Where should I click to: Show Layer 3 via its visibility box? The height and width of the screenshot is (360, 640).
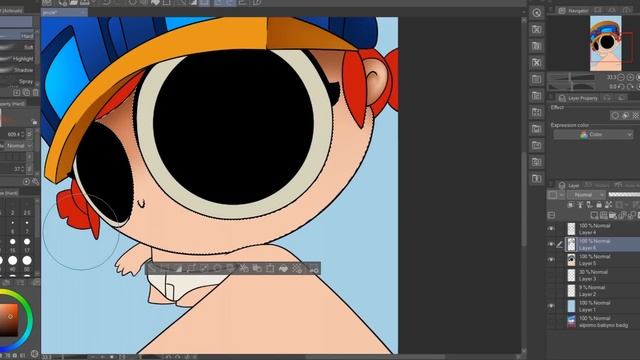pos(551,275)
